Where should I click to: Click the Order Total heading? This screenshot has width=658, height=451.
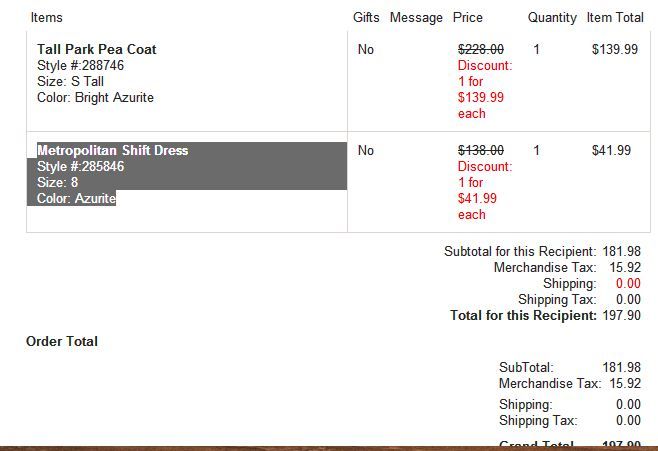coord(62,341)
